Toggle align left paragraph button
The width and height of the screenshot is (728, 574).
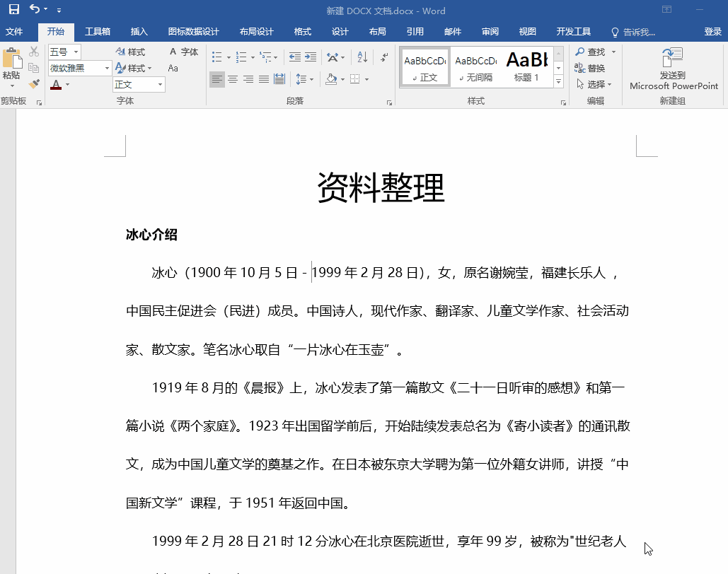pos(216,79)
